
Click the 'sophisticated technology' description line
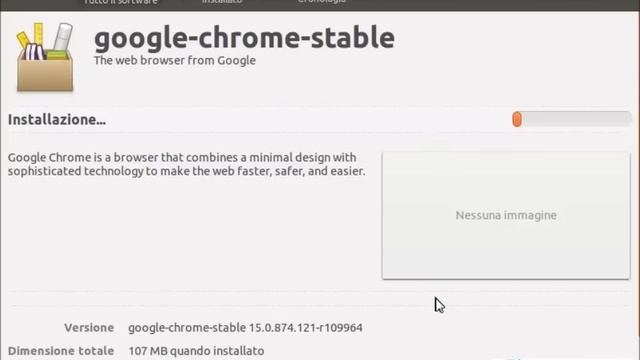(187, 171)
